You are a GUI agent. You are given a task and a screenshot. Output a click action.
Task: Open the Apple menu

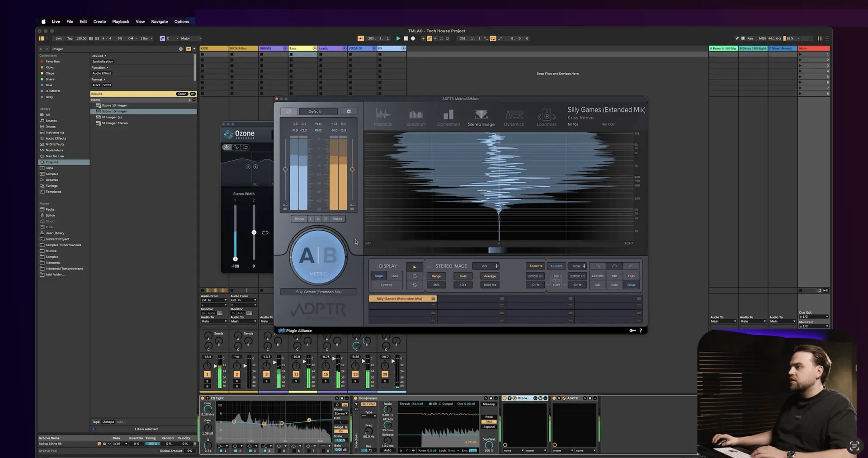tap(43, 22)
